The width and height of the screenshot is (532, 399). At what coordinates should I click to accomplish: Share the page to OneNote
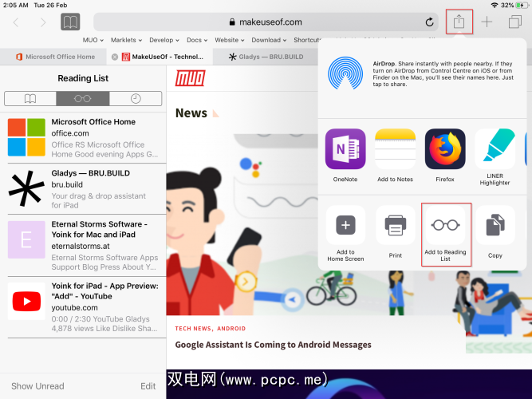345,155
